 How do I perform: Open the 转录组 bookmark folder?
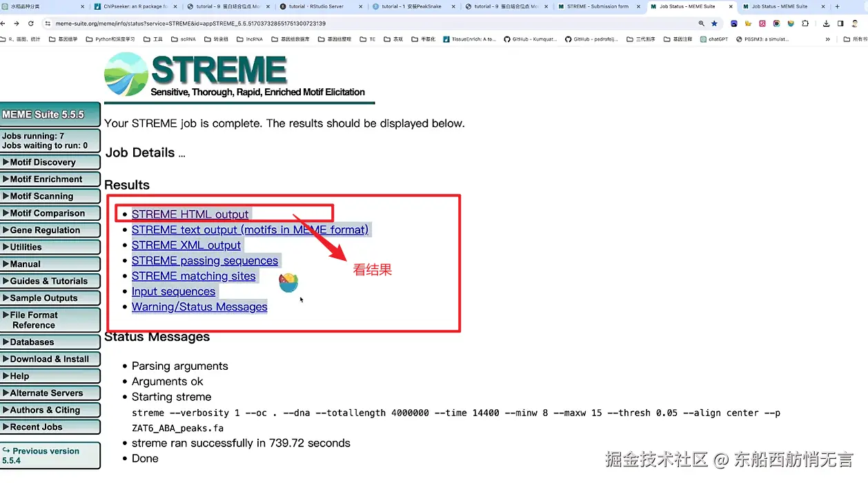click(x=215, y=39)
